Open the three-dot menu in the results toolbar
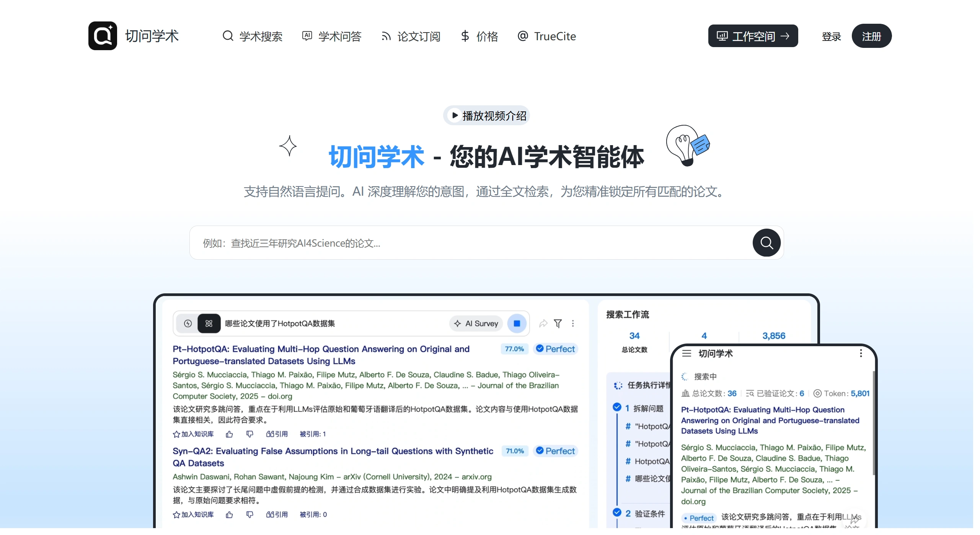Image resolution: width=980 pixels, height=535 pixels. point(573,324)
